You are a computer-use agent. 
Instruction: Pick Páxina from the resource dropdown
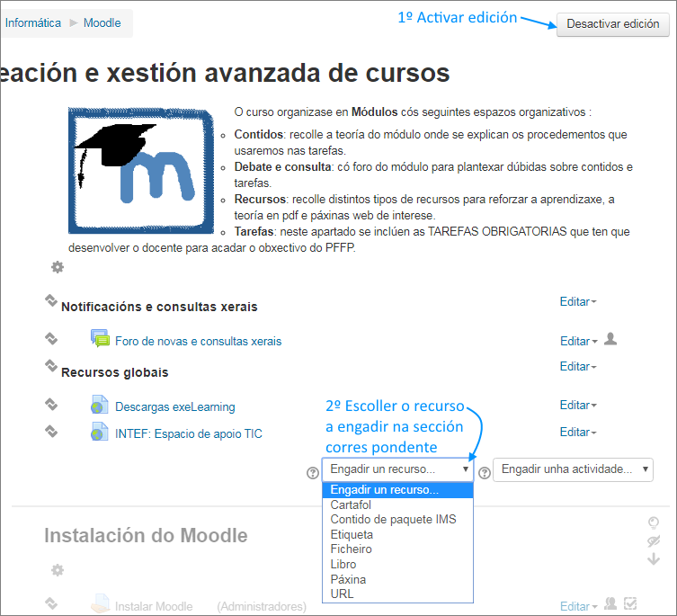[x=397, y=580]
